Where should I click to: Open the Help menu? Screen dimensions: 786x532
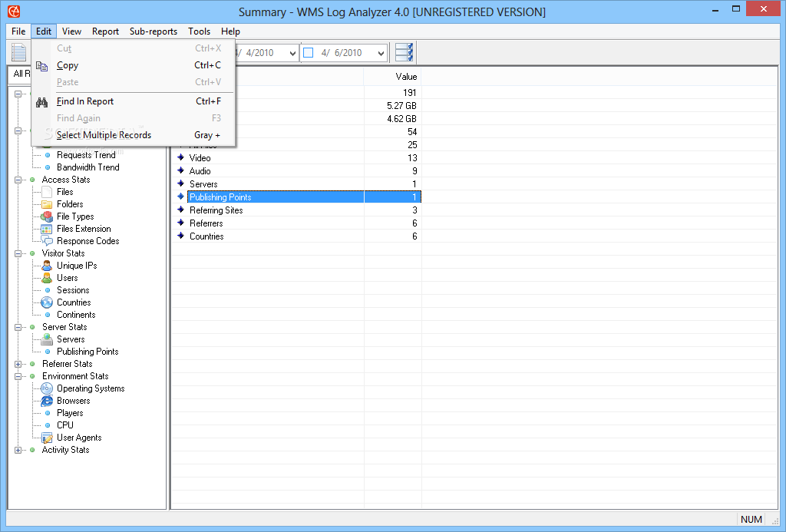point(230,31)
